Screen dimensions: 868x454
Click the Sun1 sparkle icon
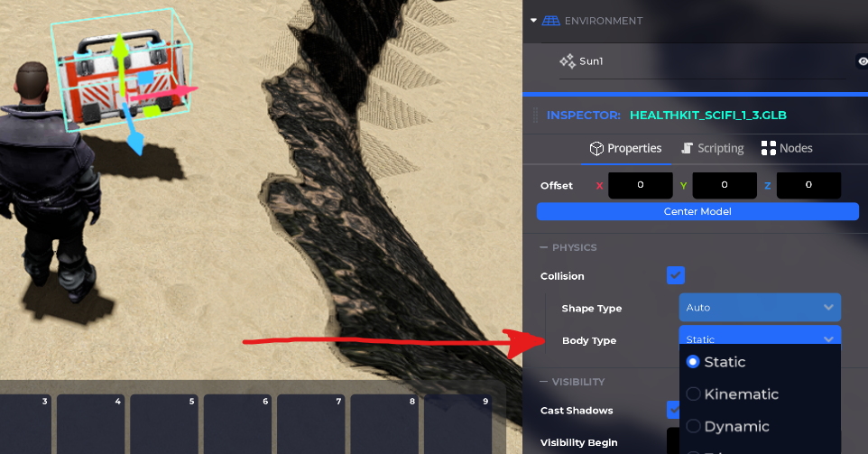click(568, 61)
